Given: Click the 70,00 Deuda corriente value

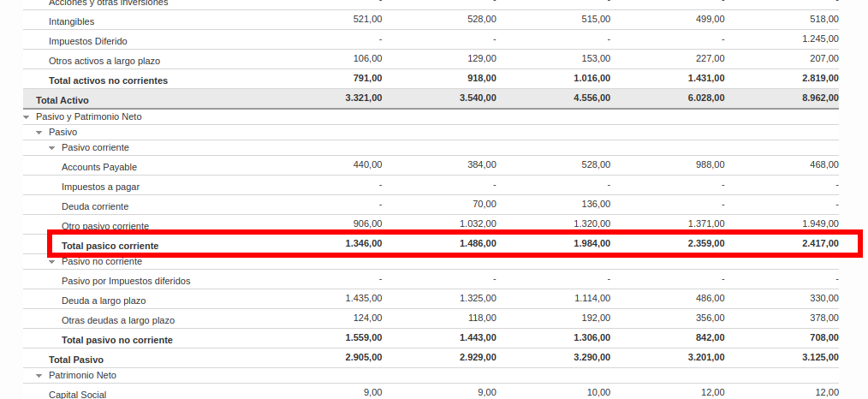Looking at the screenshot, I should coord(484,204).
